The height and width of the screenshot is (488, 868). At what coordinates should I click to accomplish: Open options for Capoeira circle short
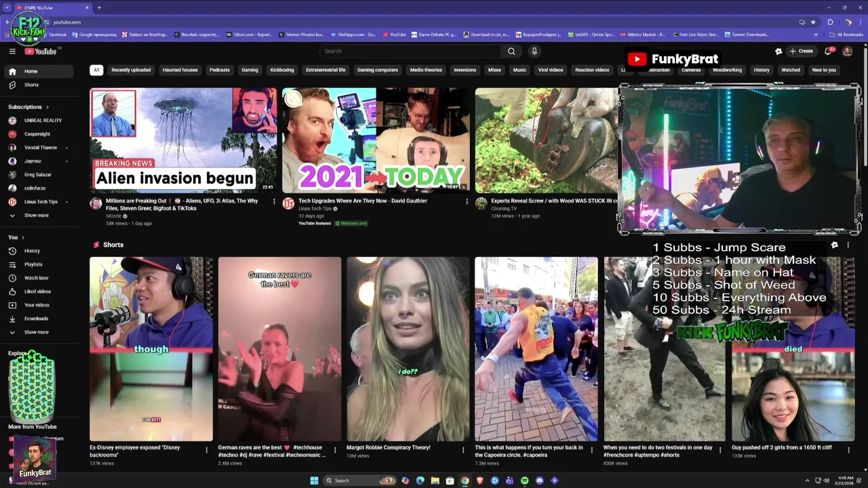(x=592, y=449)
